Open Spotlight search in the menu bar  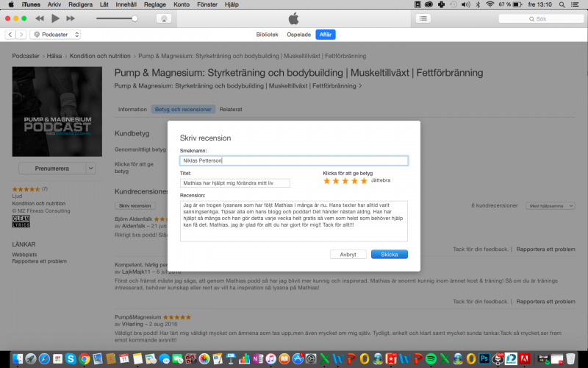point(562,4)
